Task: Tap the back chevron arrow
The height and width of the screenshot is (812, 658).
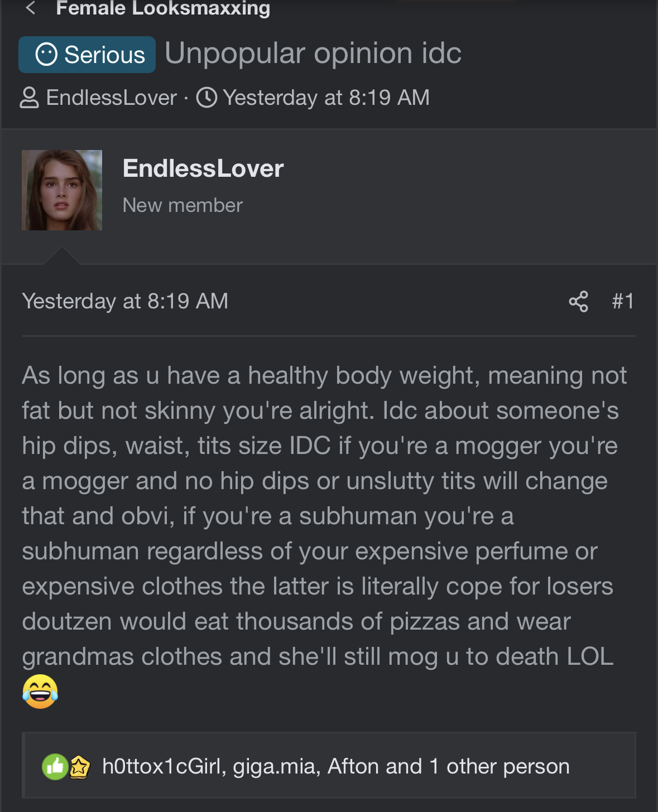Action: 31,8
